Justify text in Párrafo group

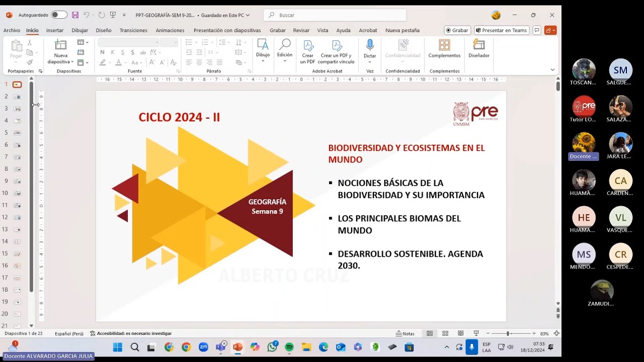[x=219, y=62]
